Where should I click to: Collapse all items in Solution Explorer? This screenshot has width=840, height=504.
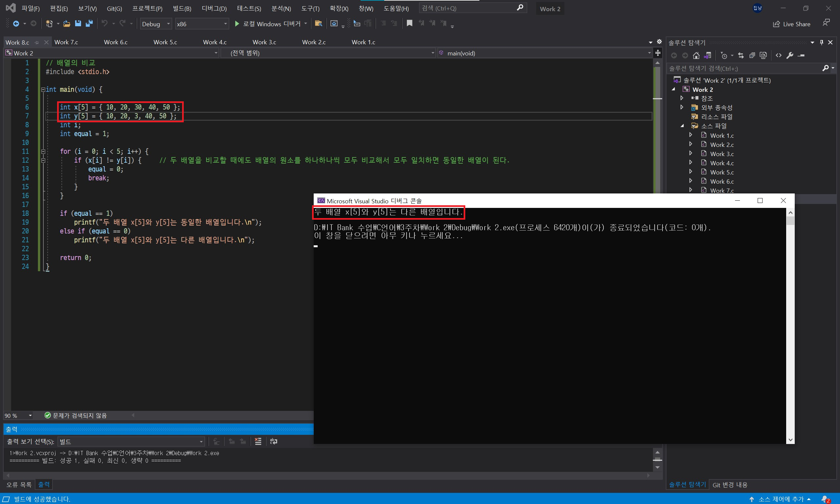tap(752, 55)
